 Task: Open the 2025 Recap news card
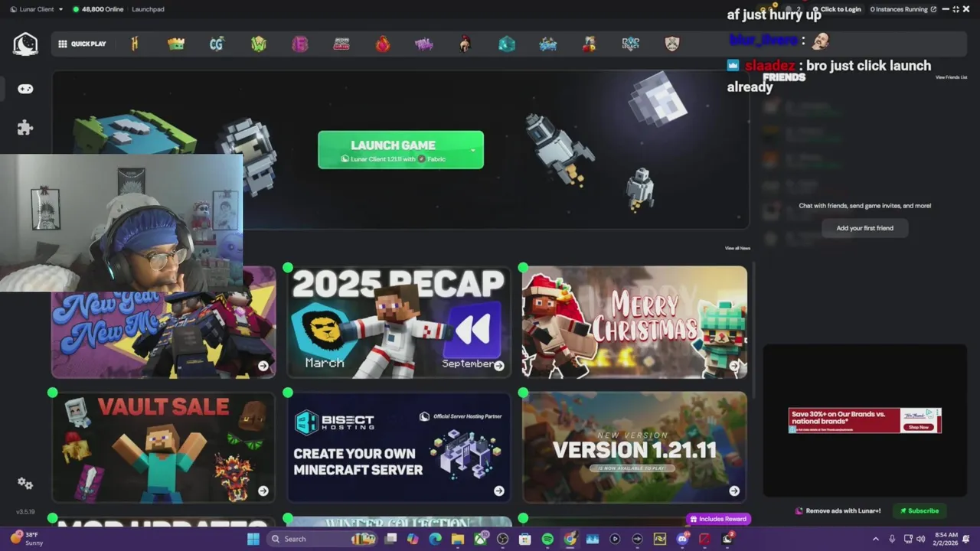[399, 322]
